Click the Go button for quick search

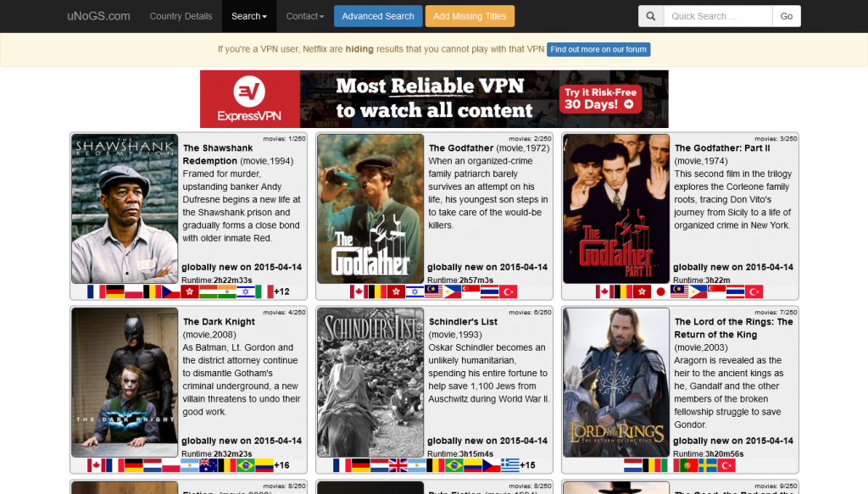pyautogui.click(x=787, y=16)
